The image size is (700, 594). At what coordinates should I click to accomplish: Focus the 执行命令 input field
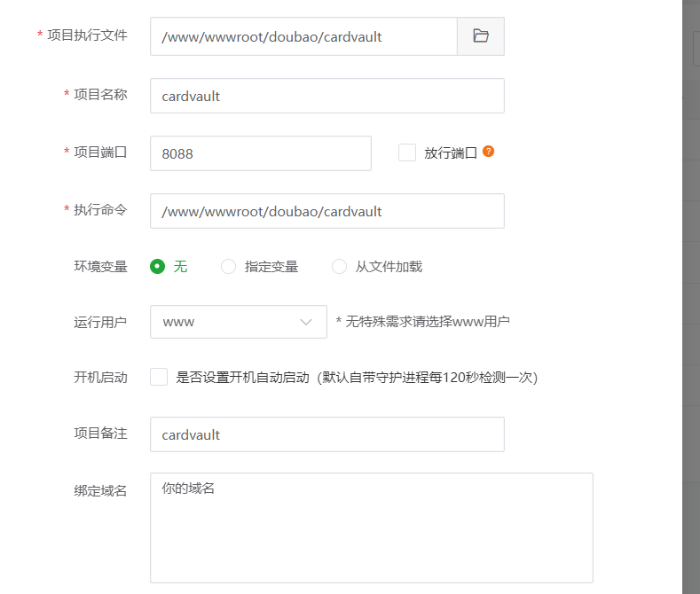[327, 211]
